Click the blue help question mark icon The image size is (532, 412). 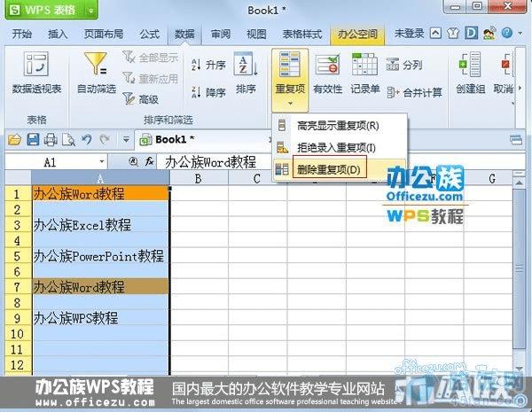point(507,33)
